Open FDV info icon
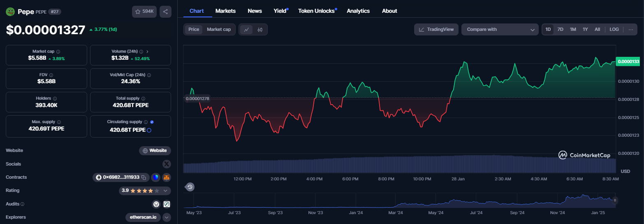The width and height of the screenshot is (644, 224). pyautogui.click(x=51, y=75)
